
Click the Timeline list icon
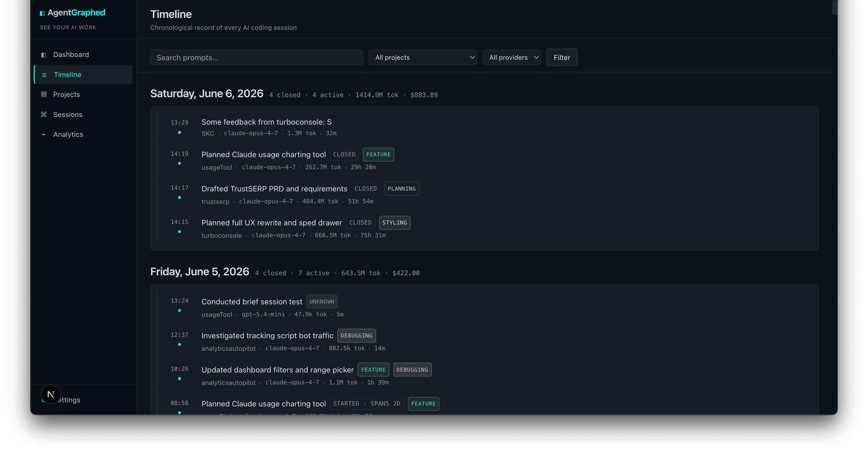tap(44, 75)
